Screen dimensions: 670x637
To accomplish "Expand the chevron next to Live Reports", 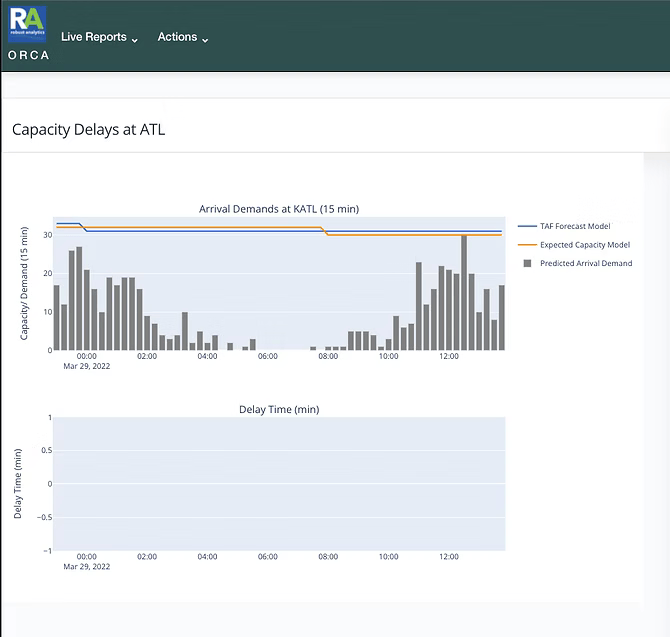I will 135,39.
